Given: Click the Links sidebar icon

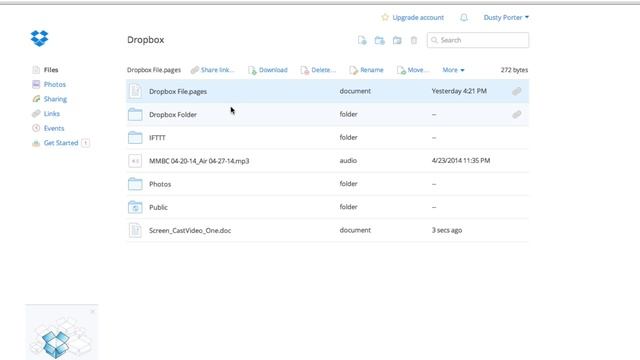Looking at the screenshot, I should pos(36,113).
